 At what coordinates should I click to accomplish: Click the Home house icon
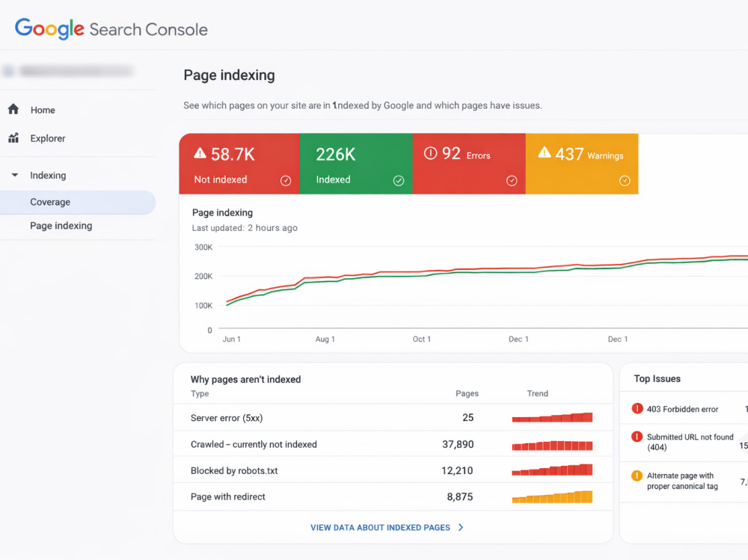13,109
